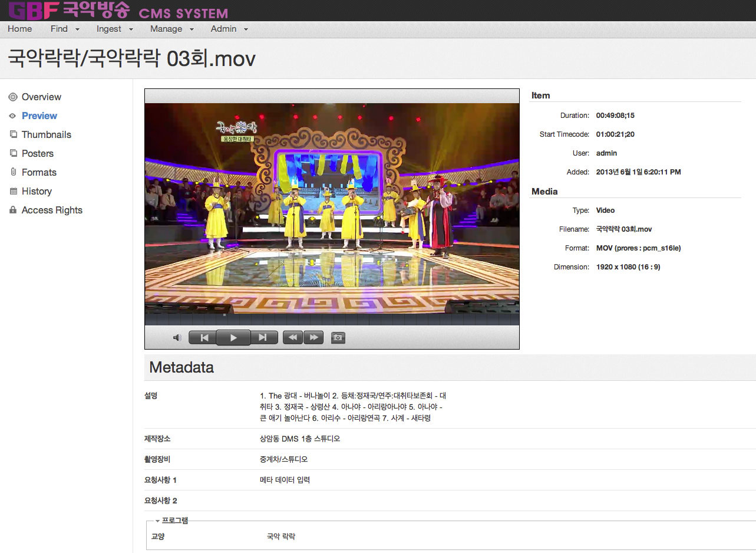
Task: Click the 요청사항 1 value 메타 데이터 입력
Action: pyautogui.click(x=285, y=480)
